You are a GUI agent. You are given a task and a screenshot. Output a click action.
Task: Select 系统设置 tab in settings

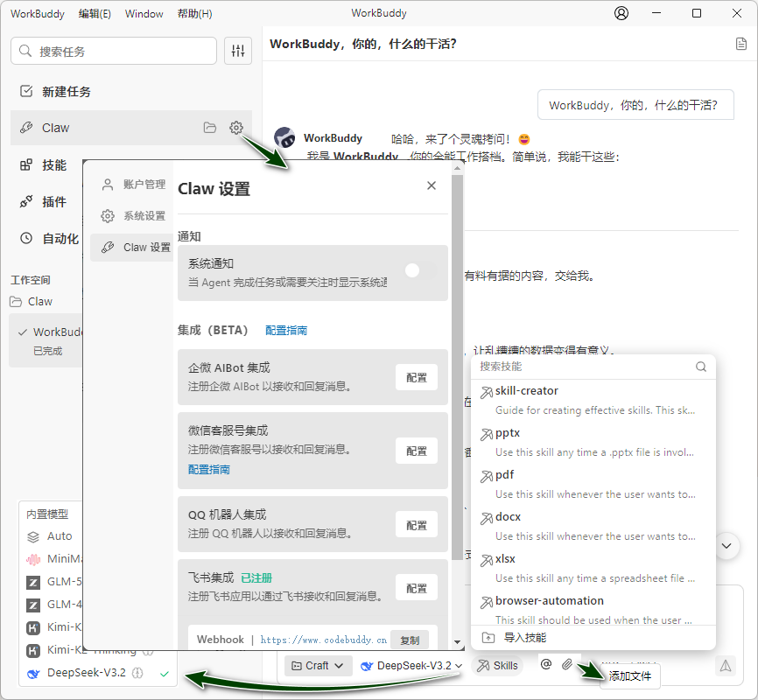[x=133, y=215]
